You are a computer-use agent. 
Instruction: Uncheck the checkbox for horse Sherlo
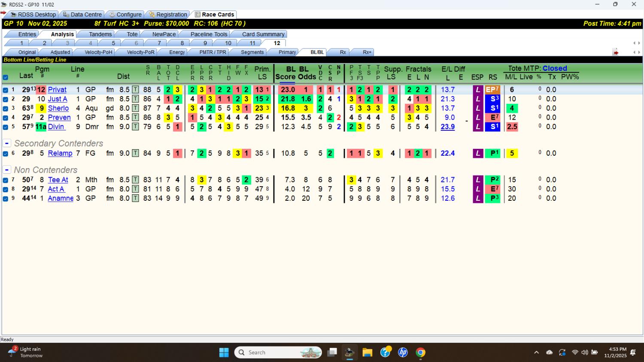6,109
